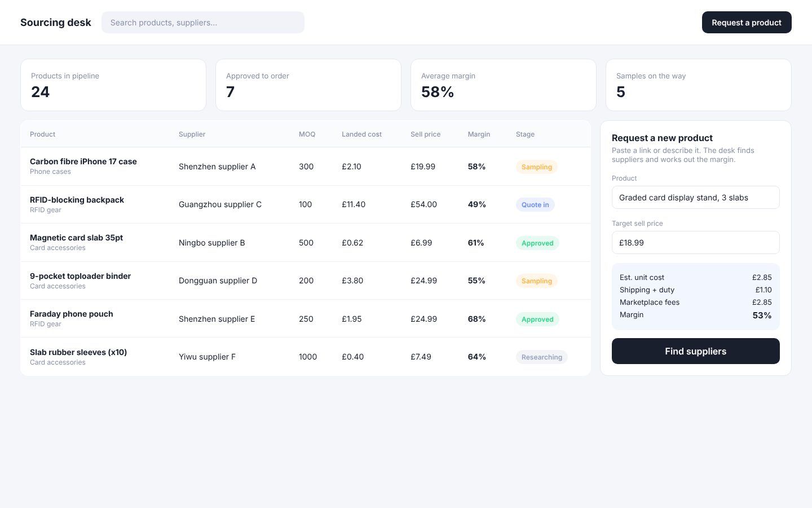Click the Marketplace fees label
Image resolution: width=812 pixels, height=508 pixels.
(650, 302)
